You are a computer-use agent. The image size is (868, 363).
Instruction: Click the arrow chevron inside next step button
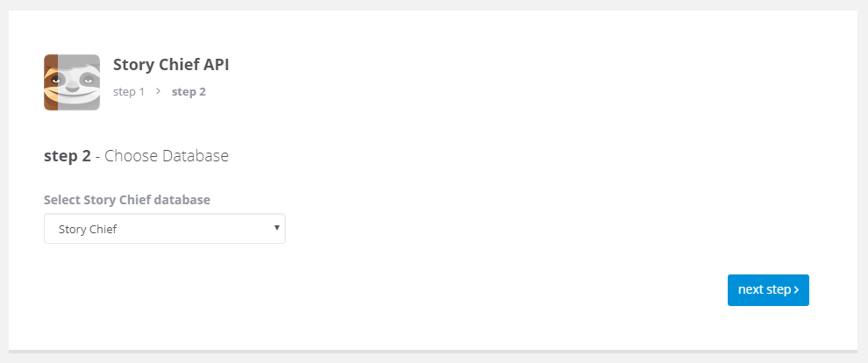(x=796, y=290)
